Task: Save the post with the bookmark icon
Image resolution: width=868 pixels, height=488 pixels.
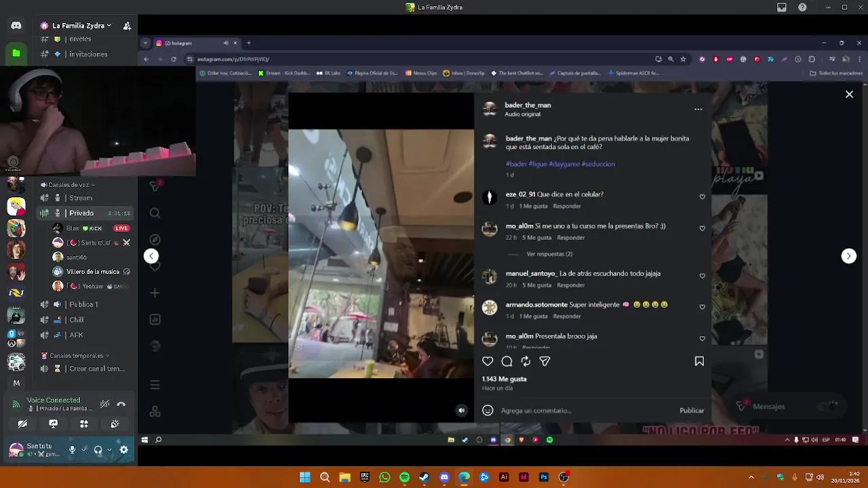Action: [699, 361]
